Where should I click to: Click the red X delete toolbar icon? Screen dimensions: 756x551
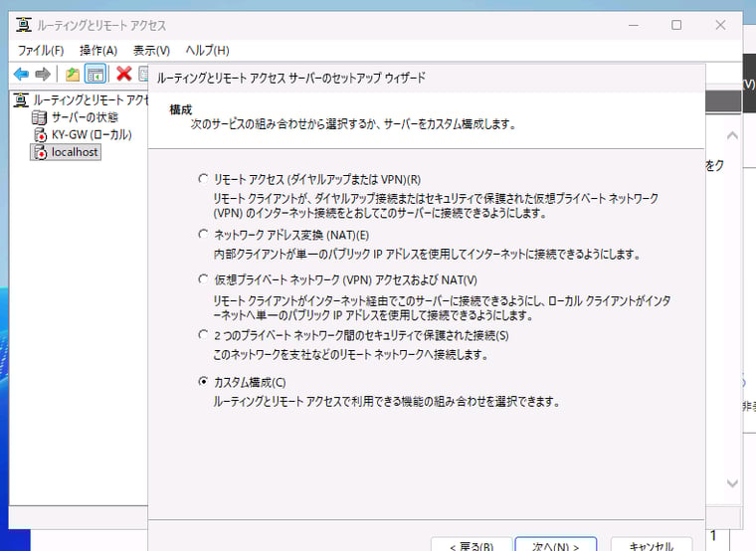click(x=124, y=74)
